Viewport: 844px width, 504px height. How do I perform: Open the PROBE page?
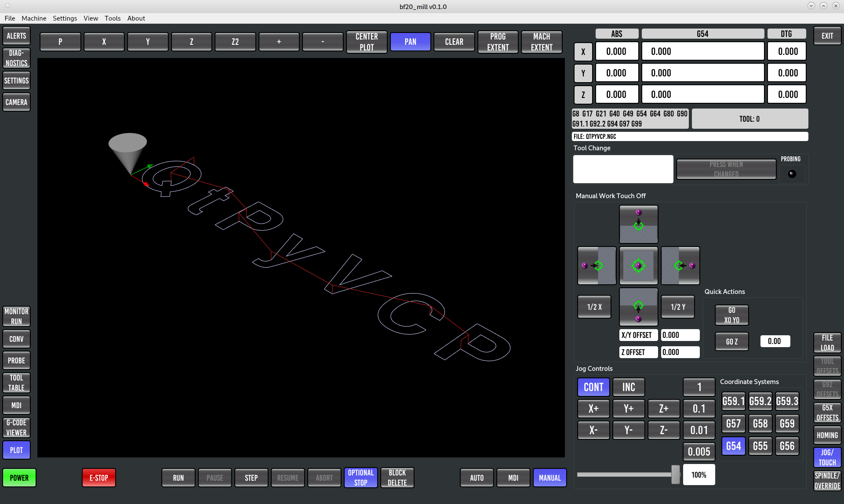click(x=16, y=361)
